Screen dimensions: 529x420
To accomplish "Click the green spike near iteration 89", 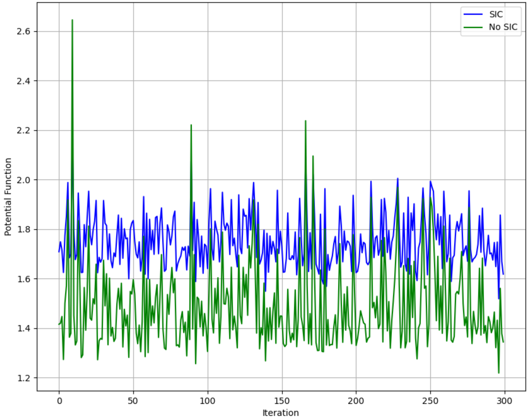I will coord(191,125).
